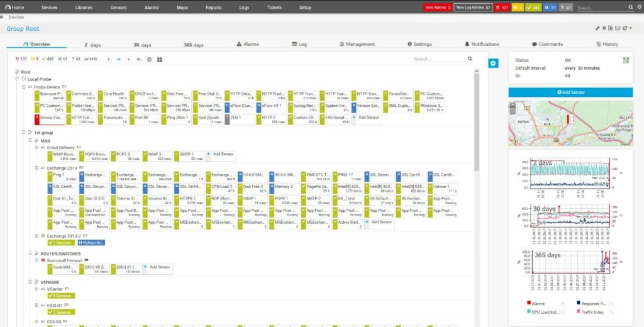The image size is (644, 327).
Task: Select the sunburst view icon
Action: (150, 60)
